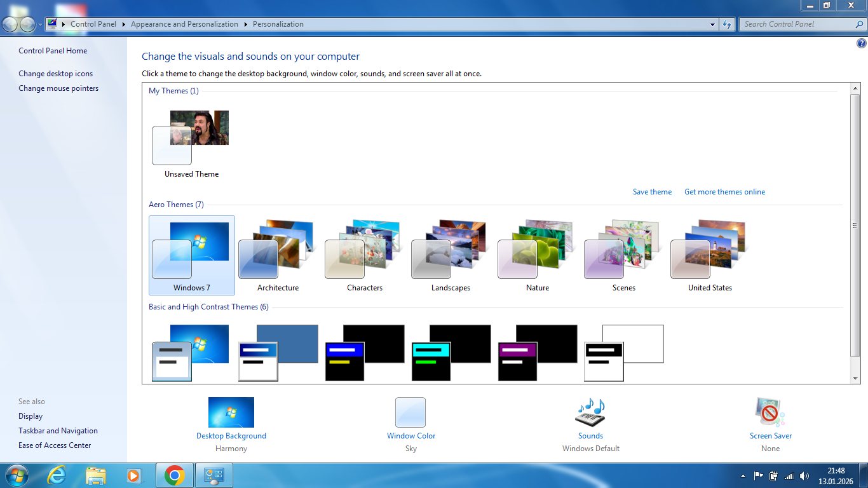Apply the Nature theme

coord(537,255)
